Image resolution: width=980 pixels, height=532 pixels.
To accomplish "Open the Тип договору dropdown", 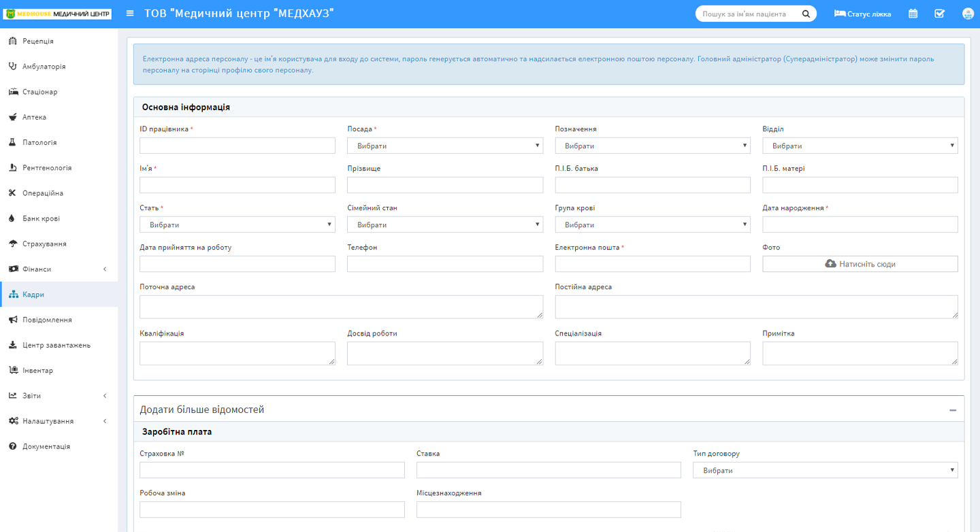I will (x=826, y=470).
